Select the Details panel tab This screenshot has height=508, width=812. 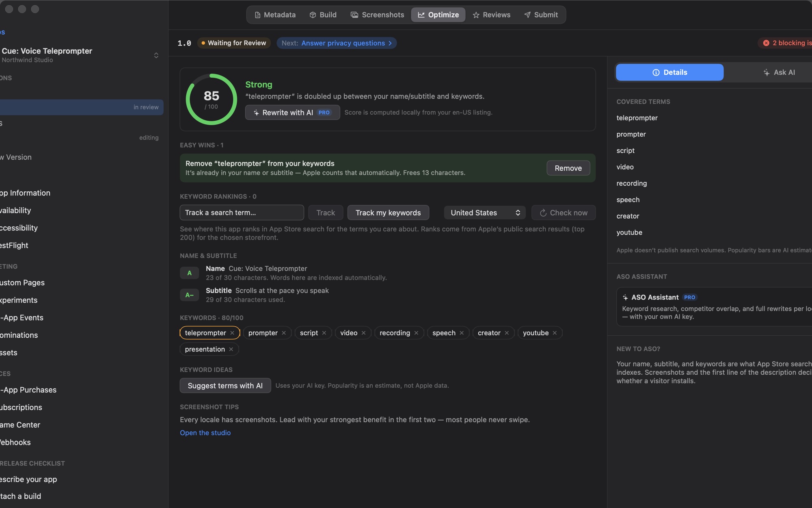click(669, 72)
